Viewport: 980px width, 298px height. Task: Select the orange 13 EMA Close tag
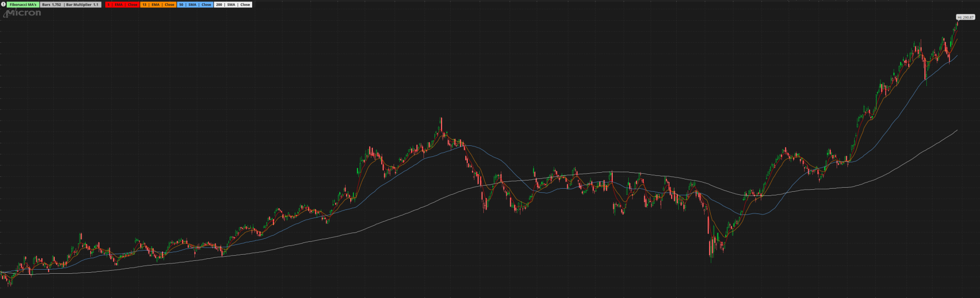point(158,5)
